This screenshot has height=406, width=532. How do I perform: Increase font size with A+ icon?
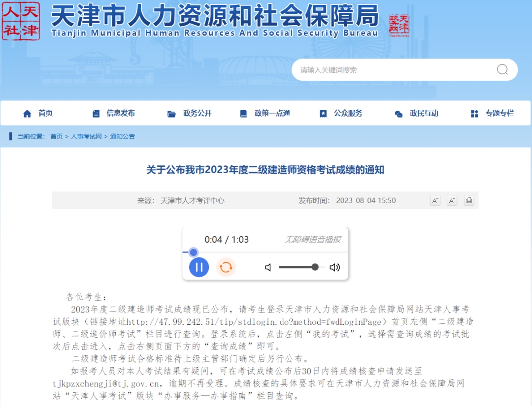pos(452,200)
